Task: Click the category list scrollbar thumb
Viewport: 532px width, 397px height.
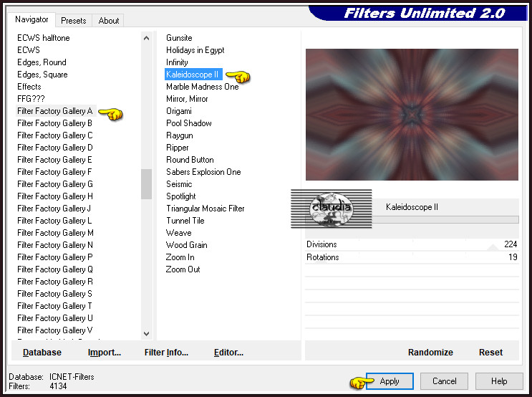Action: pyautogui.click(x=146, y=183)
